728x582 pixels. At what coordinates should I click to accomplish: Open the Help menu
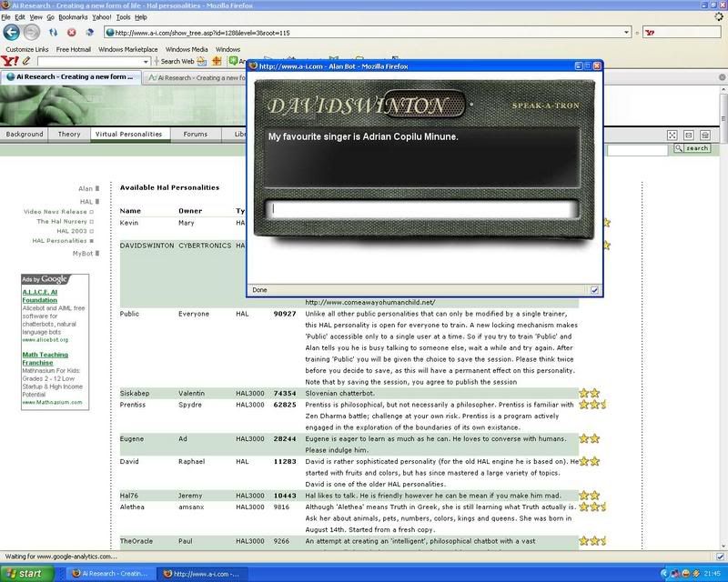pyautogui.click(x=141, y=17)
